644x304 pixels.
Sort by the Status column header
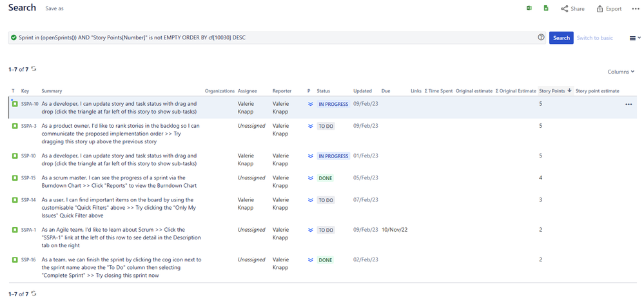pos(323,91)
